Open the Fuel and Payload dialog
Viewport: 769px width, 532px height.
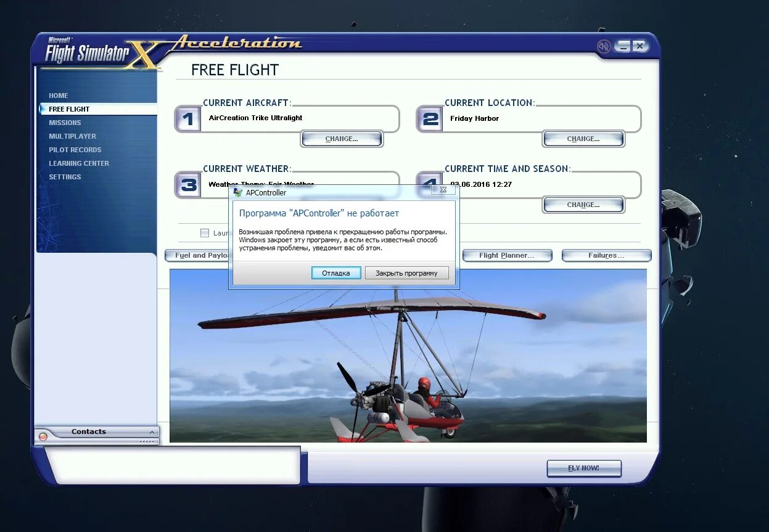tap(197, 255)
